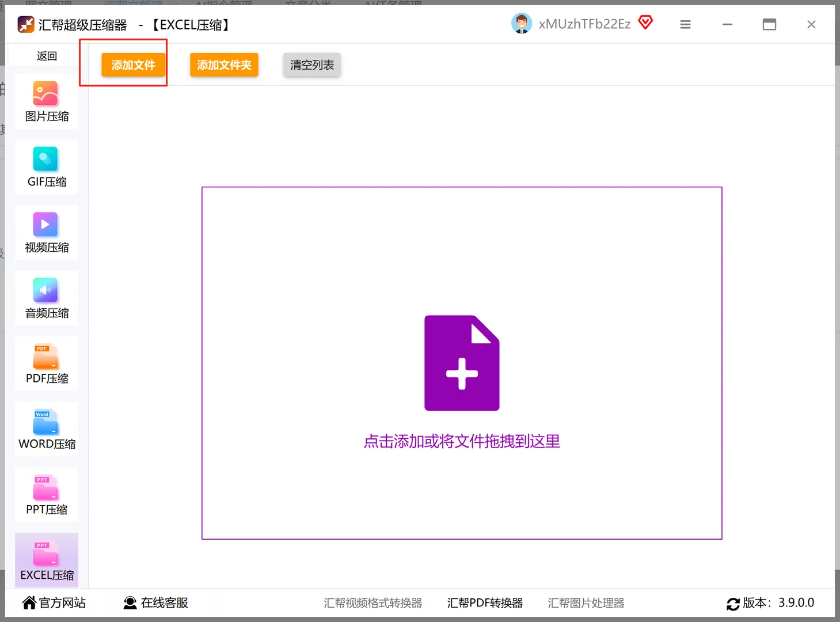Click the file drop zone to add files
Viewport: 840px width, 622px height.
tap(462, 363)
